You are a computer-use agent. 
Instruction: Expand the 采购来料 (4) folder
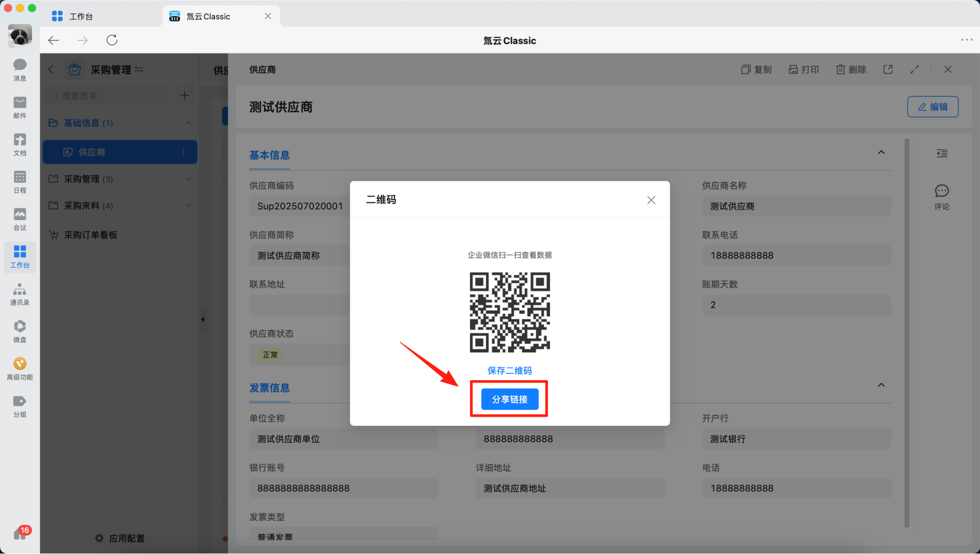click(x=188, y=205)
